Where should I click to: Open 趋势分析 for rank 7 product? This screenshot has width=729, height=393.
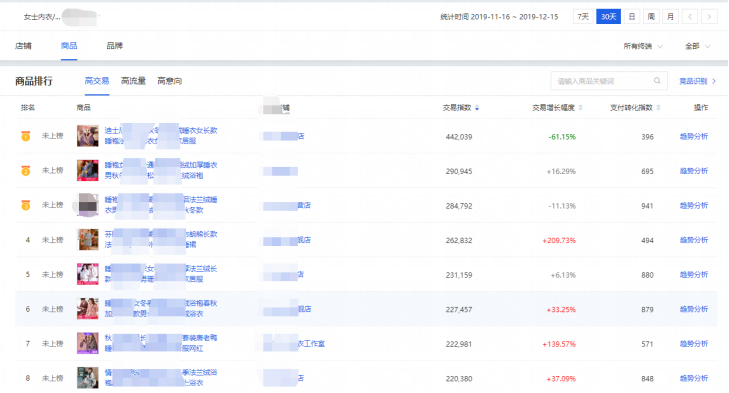(x=694, y=344)
